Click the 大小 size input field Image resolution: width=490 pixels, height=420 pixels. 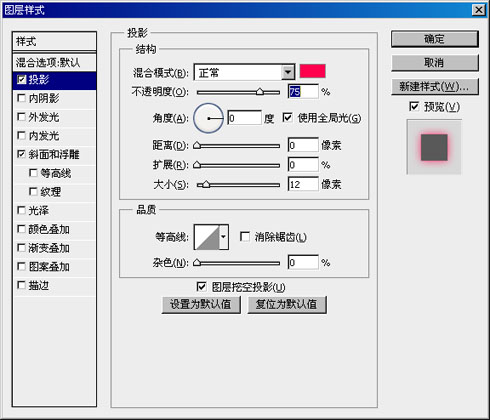tap(303, 184)
